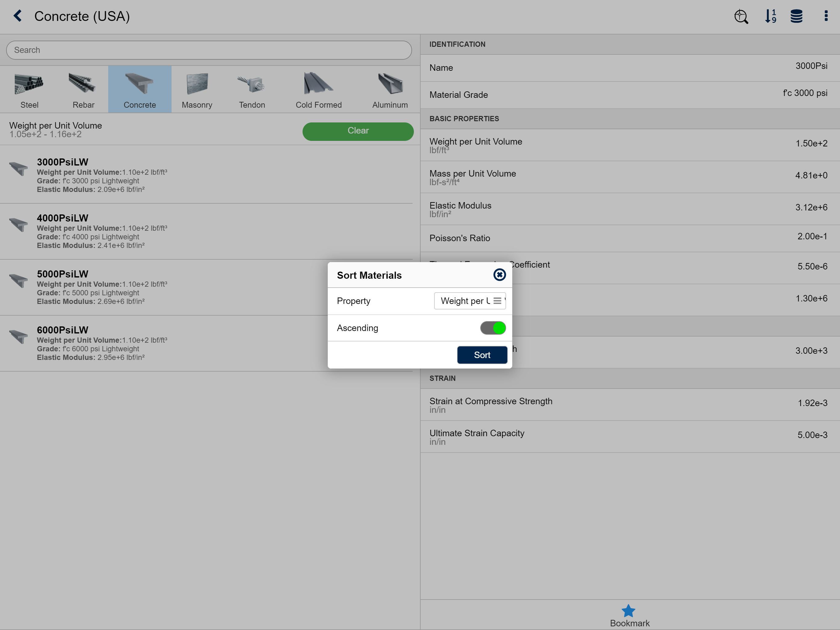The height and width of the screenshot is (630, 840).
Task: Open the filter search magnifier icon
Action: [741, 16]
